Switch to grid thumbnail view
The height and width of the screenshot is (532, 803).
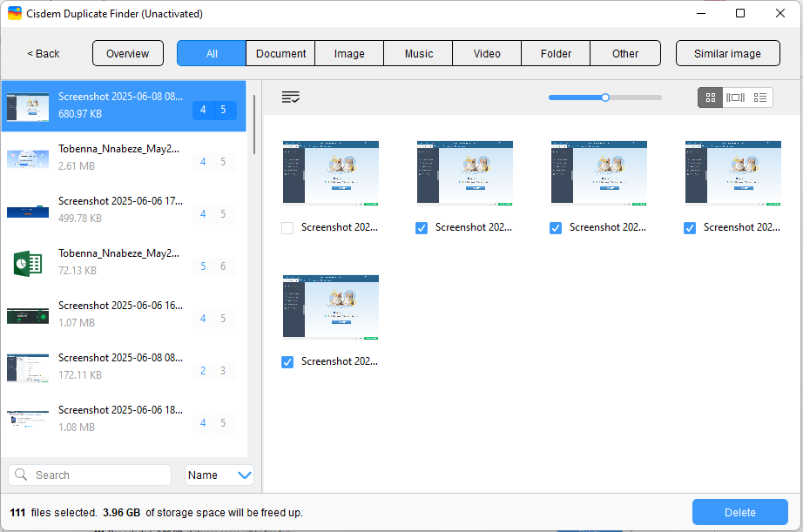[x=711, y=98]
